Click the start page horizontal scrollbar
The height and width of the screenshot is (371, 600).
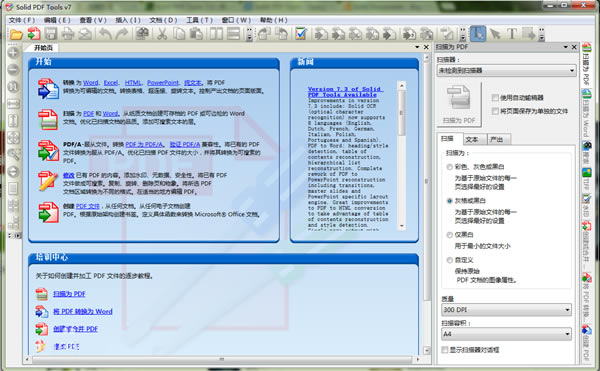click(222, 360)
